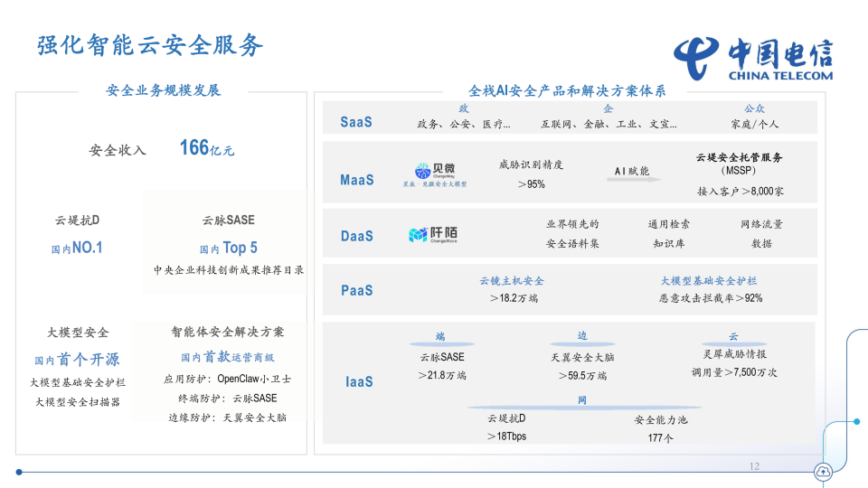Select the MaaS row label
The height and width of the screenshot is (488, 868).
[x=356, y=180]
